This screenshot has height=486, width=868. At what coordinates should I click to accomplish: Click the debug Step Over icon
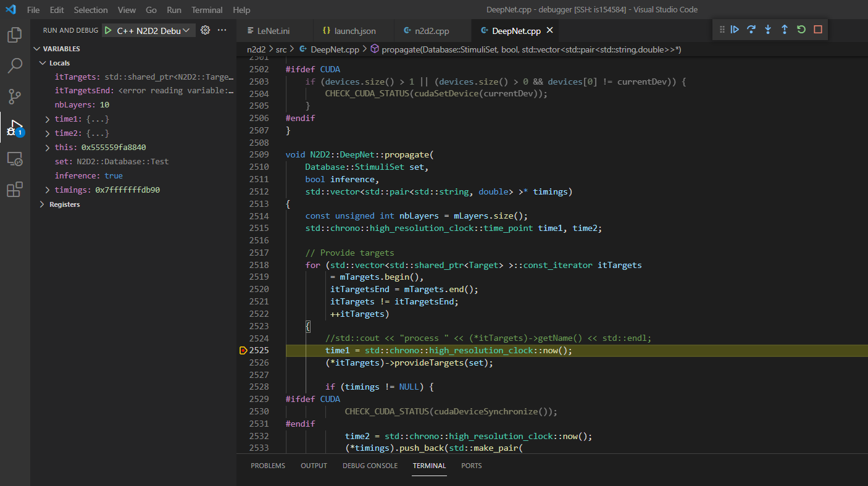tap(751, 30)
